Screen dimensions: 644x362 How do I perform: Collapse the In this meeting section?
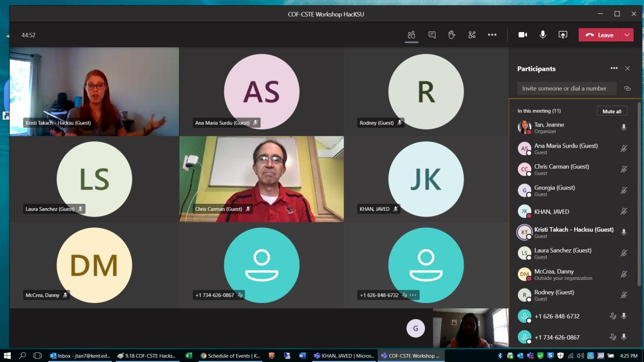click(513, 111)
